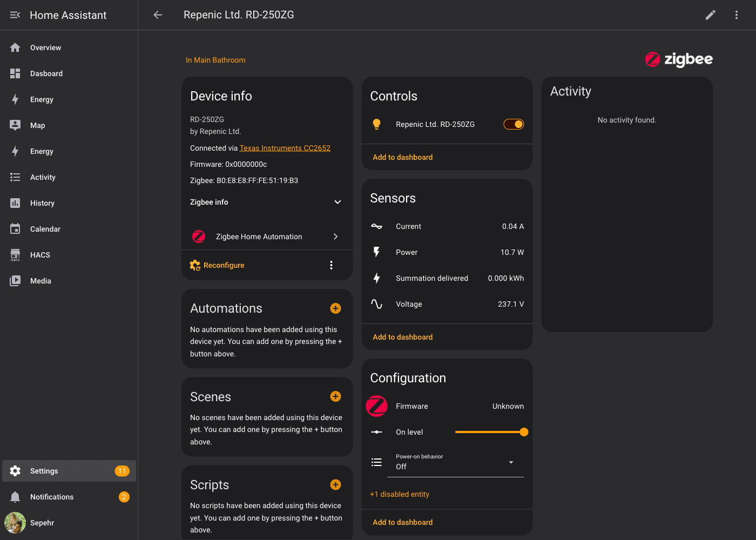756x540 pixels.
Task: Add a script with the plus icon
Action: click(x=335, y=485)
